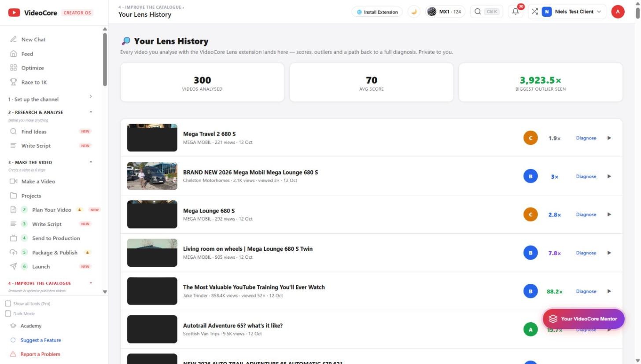
Task: Open Plan Your Video step 2
Action: [52, 210]
